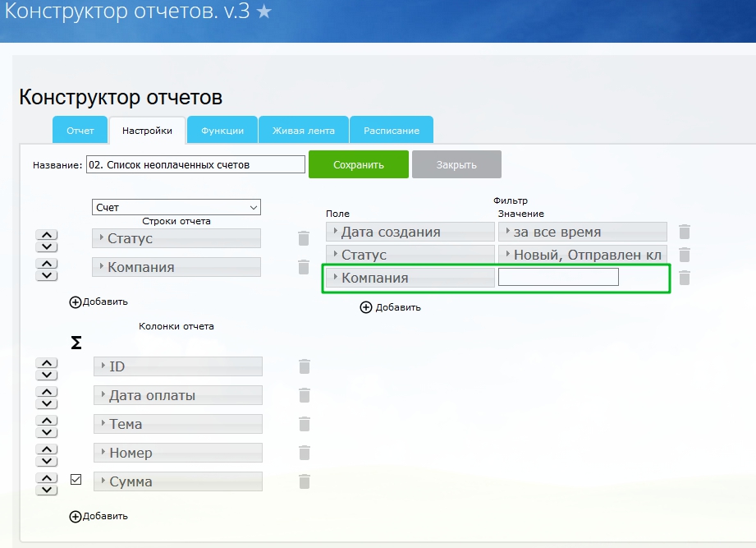Click the sigma summation icon
The width and height of the screenshot is (756, 548).
pos(76,343)
